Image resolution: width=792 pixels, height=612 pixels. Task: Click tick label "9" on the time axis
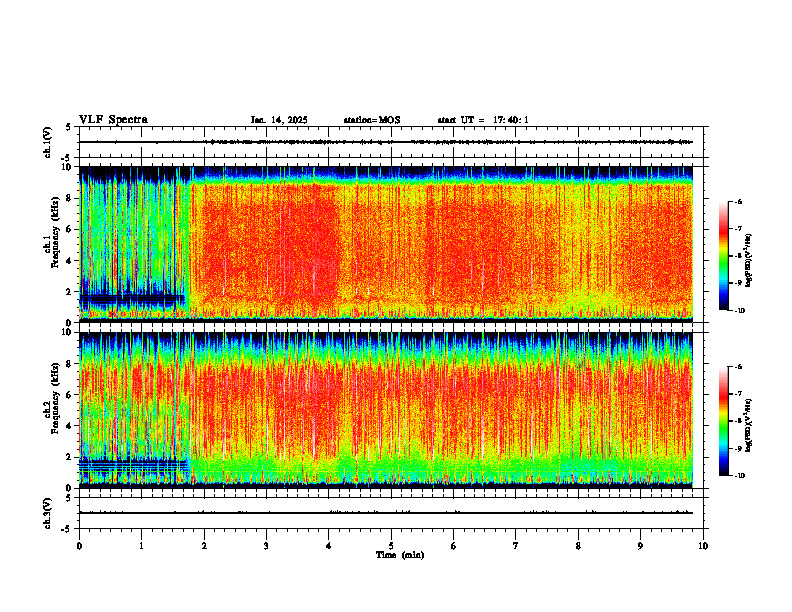click(x=640, y=546)
